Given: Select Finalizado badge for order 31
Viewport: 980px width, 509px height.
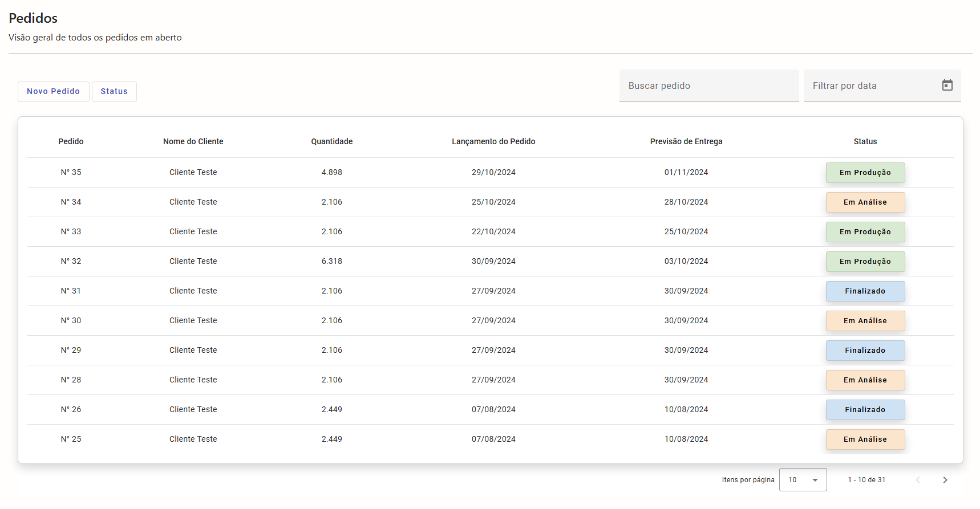Looking at the screenshot, I should coord(865,291).
